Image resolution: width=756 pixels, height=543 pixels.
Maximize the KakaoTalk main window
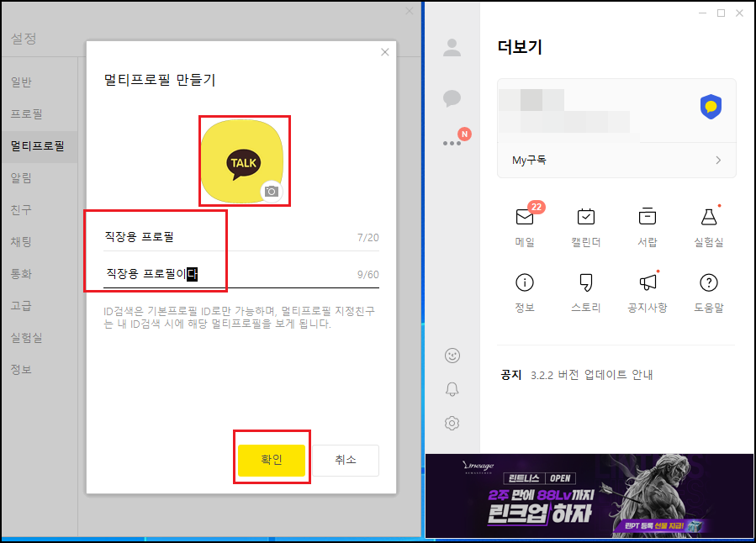[721, 13]
